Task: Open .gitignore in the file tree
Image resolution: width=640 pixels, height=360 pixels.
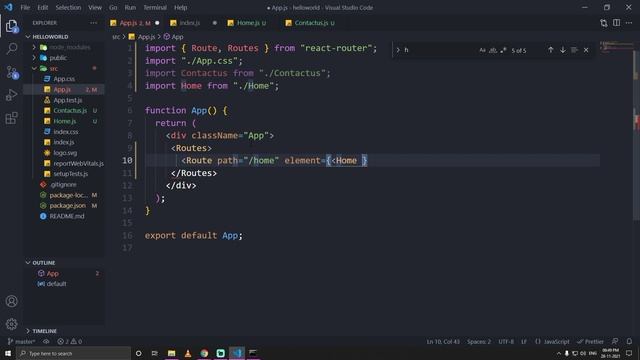Action: tap(64, 184)
